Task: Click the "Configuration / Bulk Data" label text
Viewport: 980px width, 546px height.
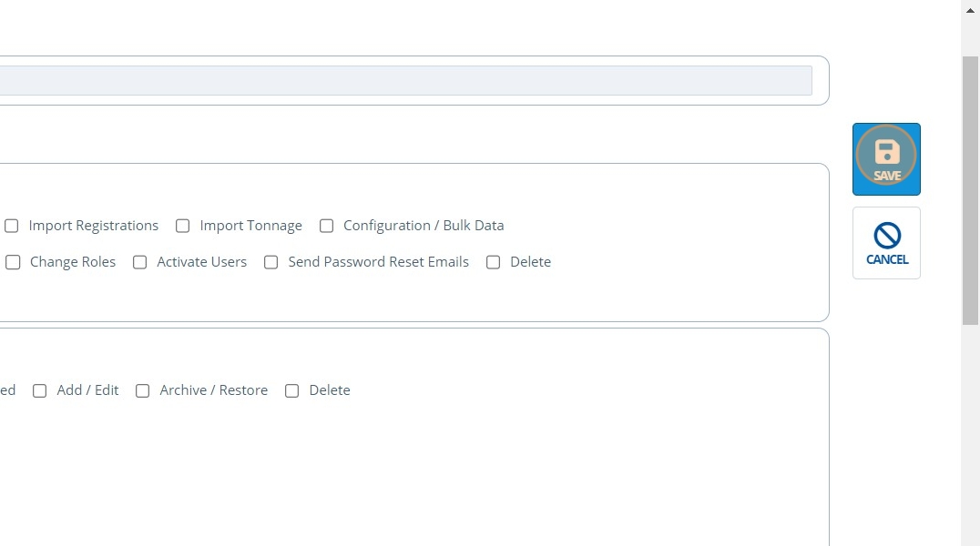Action: pos(424,226)
